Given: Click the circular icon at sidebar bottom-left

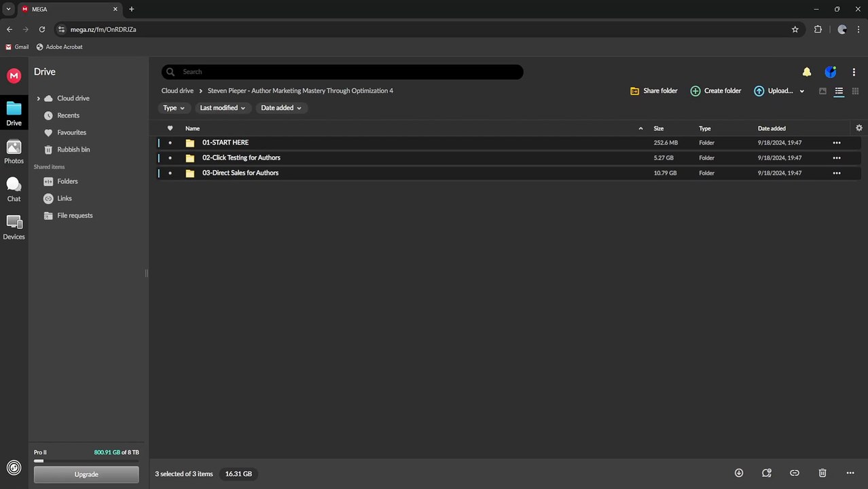Looking at the screenshot, I should [x=14, y=467].
